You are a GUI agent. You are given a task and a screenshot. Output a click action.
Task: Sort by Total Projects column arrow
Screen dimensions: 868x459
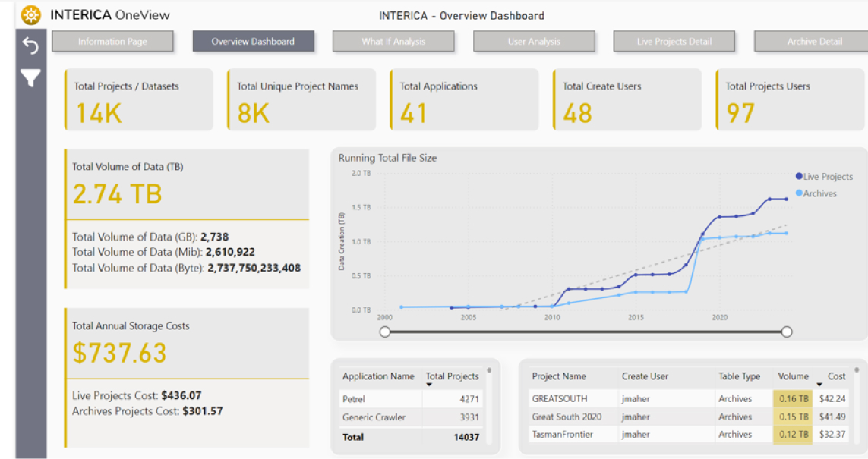(x=429, y=385)
